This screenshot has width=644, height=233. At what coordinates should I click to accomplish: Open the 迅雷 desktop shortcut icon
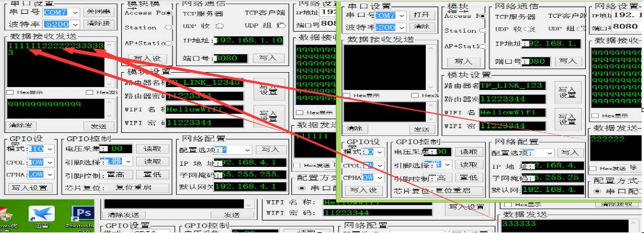click(42, 217)
